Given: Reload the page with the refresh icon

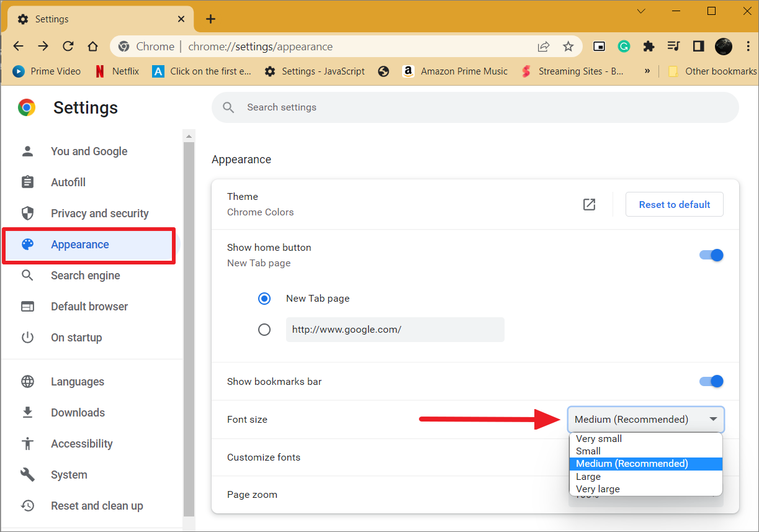Looking at the screenshot, I should [68, 47].
